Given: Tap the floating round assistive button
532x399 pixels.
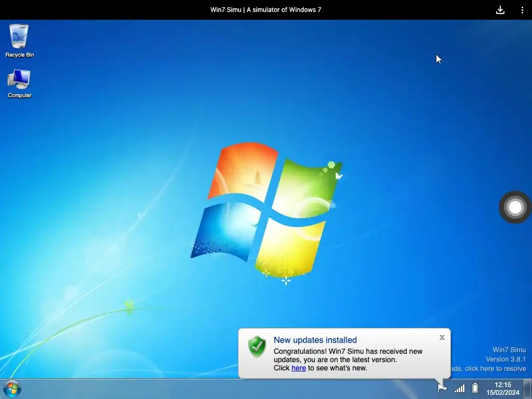Looking at the screenshot, I should [515, 207].
